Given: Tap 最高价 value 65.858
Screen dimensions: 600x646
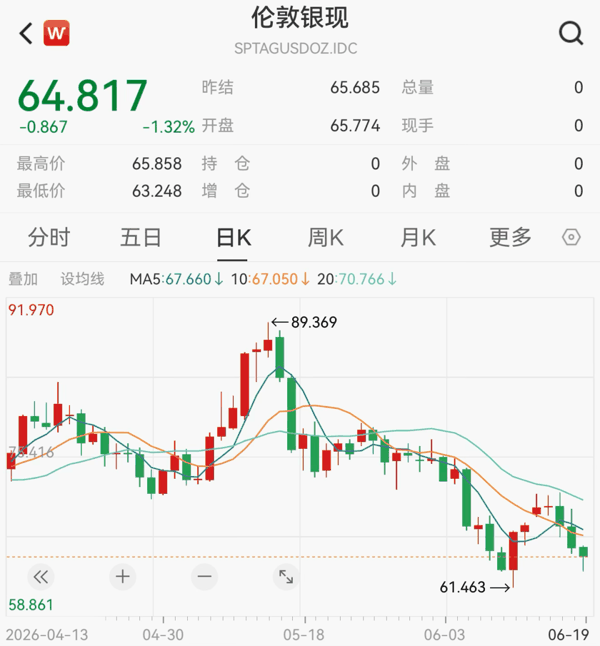Looking at the screenshot, I should point(157,164).
